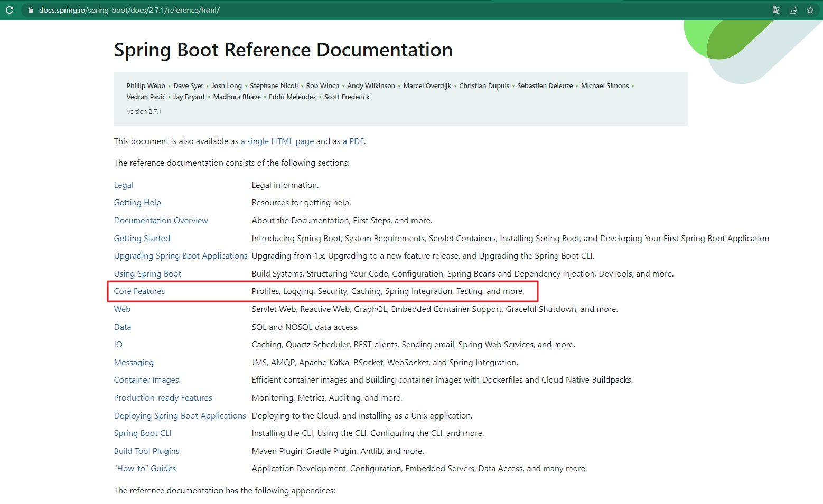Open the PDF version link
Image resolution: width=823 pixels, height=504 pixels.
[353, 141]
